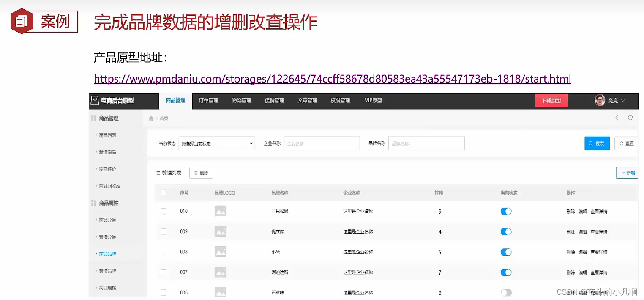
Task: Click the 商品属性 sidebar section icon
Action: [94, 203]
